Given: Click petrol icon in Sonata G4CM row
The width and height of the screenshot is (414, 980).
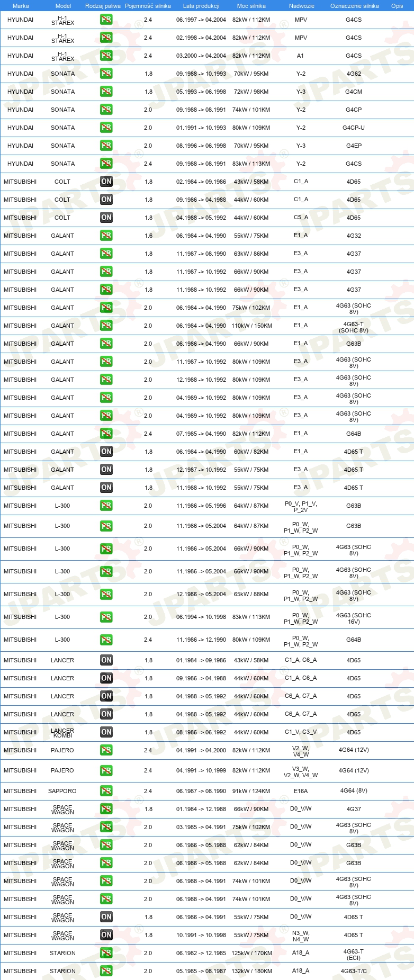Looking at the screenshot, I should click(x=106, y=92).
